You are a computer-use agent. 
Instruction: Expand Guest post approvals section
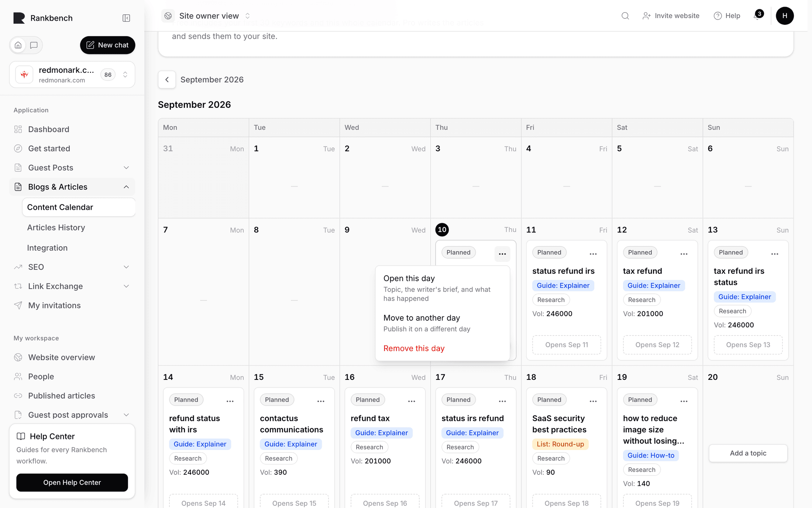72,415
